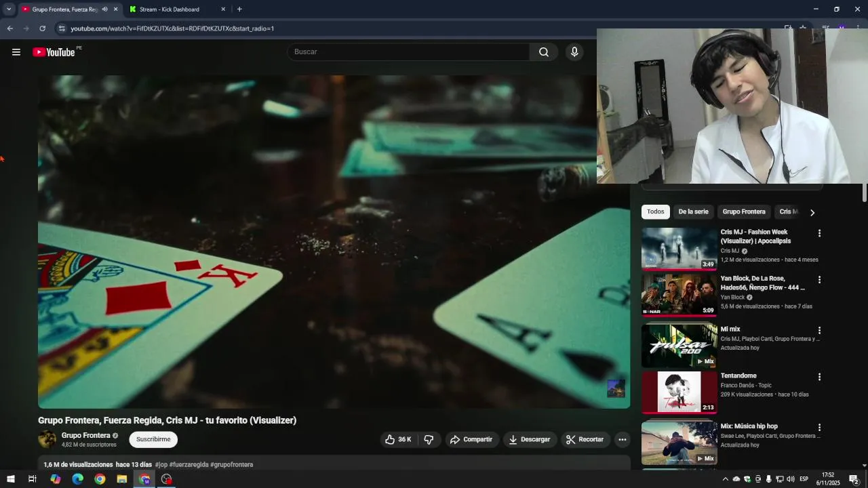
Task: Open a new browser tab
Action: tap(239, 9)
